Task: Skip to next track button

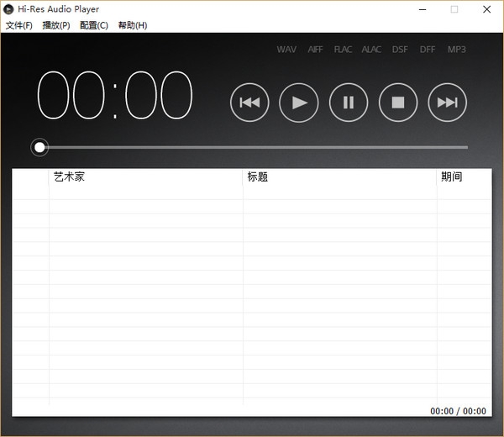Action: (x=448, y=103)
